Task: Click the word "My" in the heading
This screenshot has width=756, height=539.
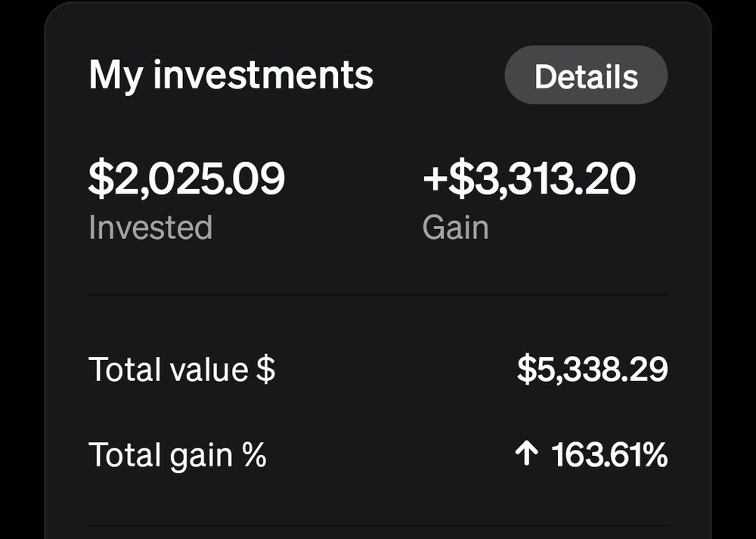Action: (116, 75)
